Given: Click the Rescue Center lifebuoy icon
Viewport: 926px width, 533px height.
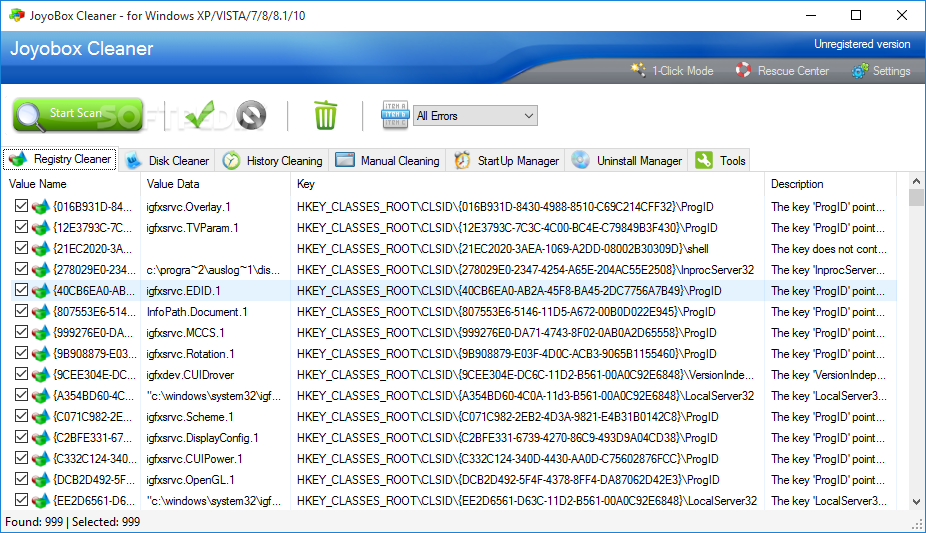Looking at the screenshot, I should coord(744,70).
